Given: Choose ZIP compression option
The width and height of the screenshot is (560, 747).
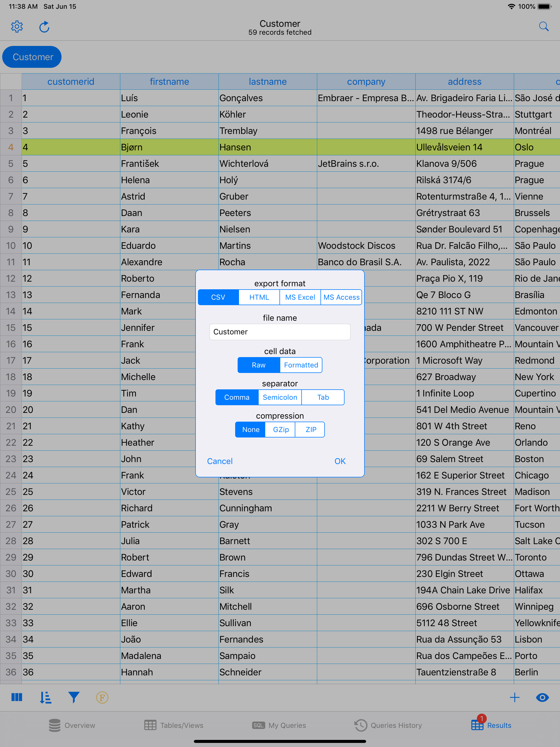Looking at the screenshot, I should (x=310, y=430).
